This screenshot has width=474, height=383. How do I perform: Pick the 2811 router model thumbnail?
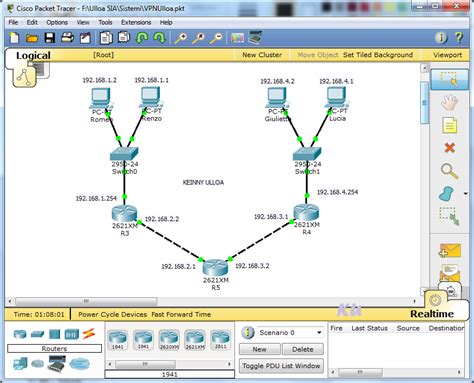(x=221, y=340)
